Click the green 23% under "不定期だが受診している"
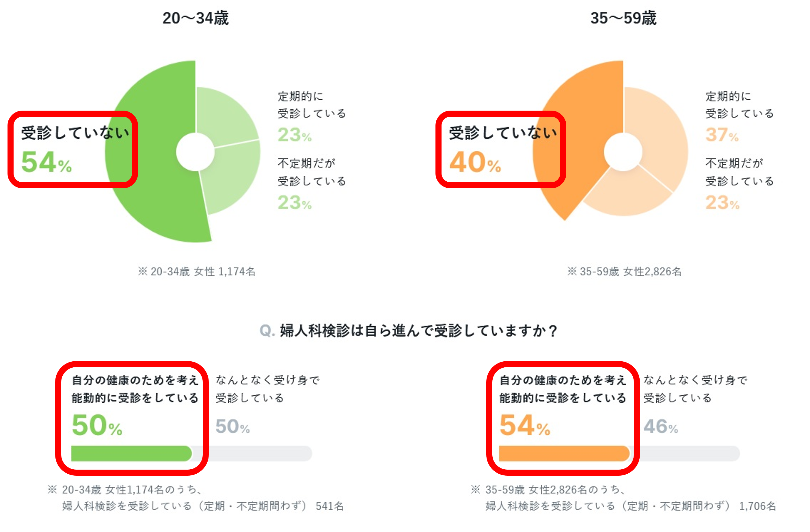 click(x=294, y=203)
